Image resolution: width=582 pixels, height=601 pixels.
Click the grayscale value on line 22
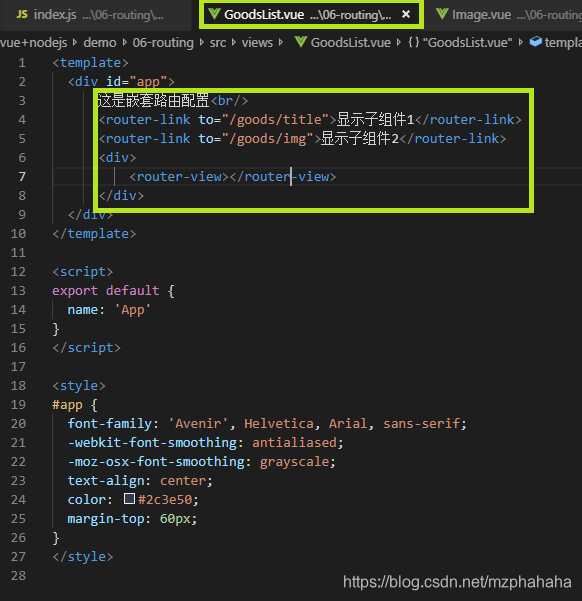pos(294,462)
